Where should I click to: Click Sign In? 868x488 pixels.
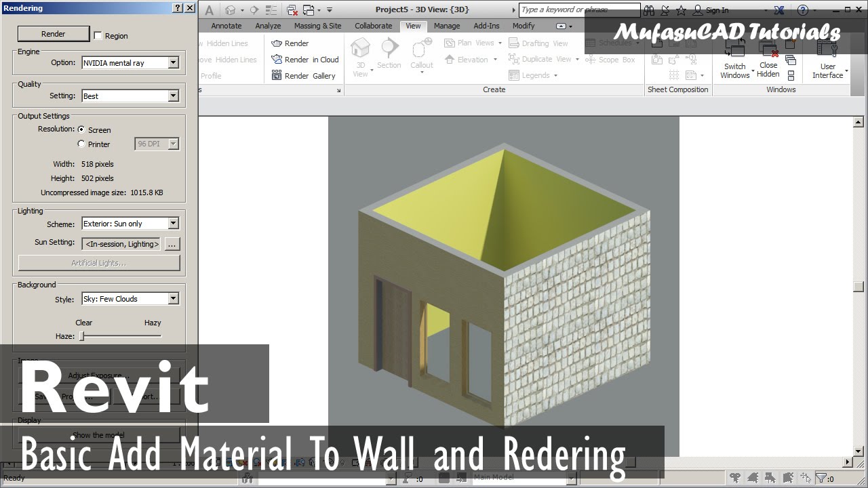click(x=717, y=10)
